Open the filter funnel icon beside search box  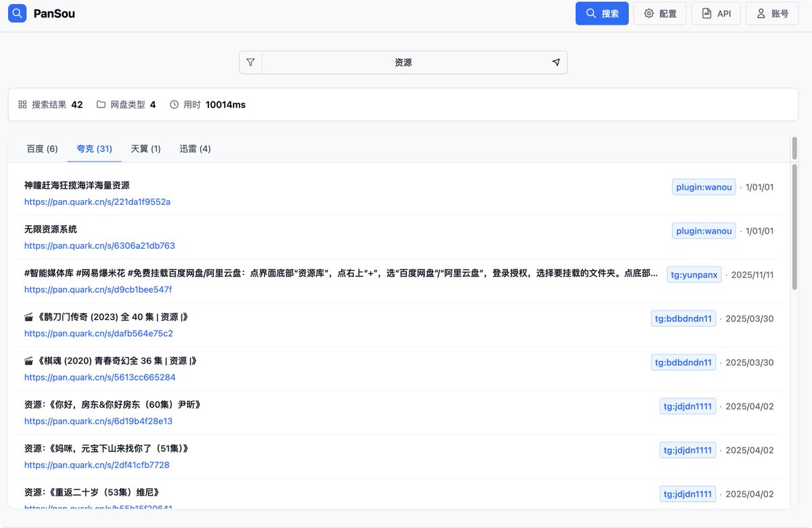(250, 62)
